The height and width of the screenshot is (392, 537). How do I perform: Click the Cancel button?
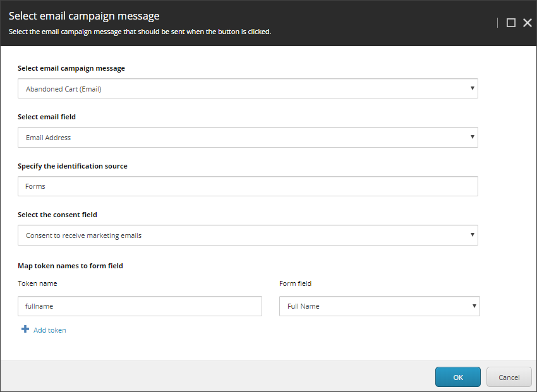[509, 377]
